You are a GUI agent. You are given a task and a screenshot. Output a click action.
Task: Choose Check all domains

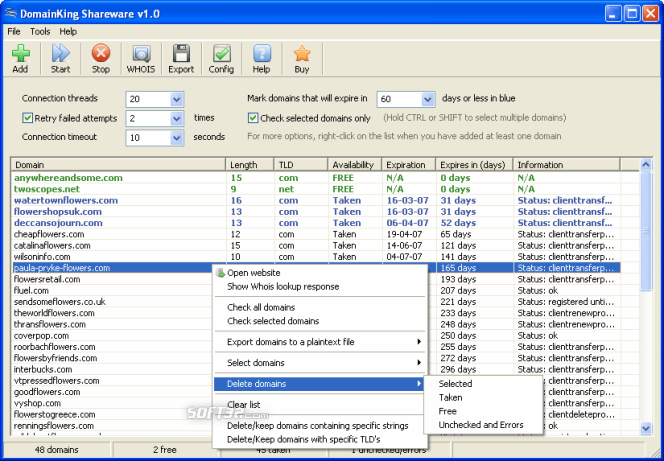[320, 307]
